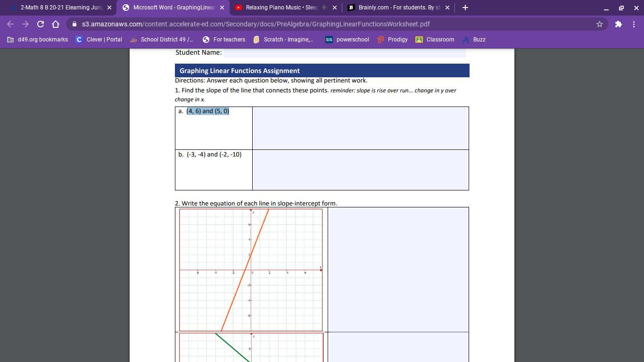Open the Extensions puzzle menu
644x362 pixels.
pyautogui.click(x=619, y=24)
